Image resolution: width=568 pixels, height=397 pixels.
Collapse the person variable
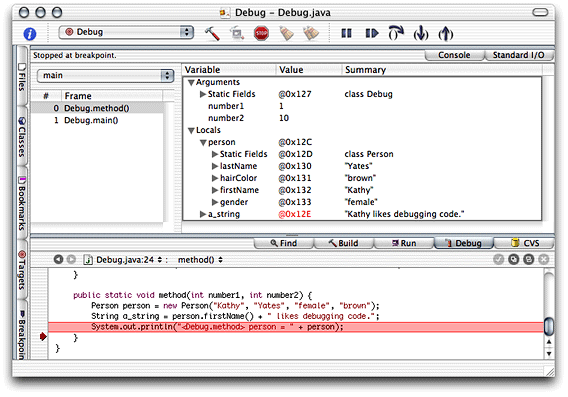203,142
